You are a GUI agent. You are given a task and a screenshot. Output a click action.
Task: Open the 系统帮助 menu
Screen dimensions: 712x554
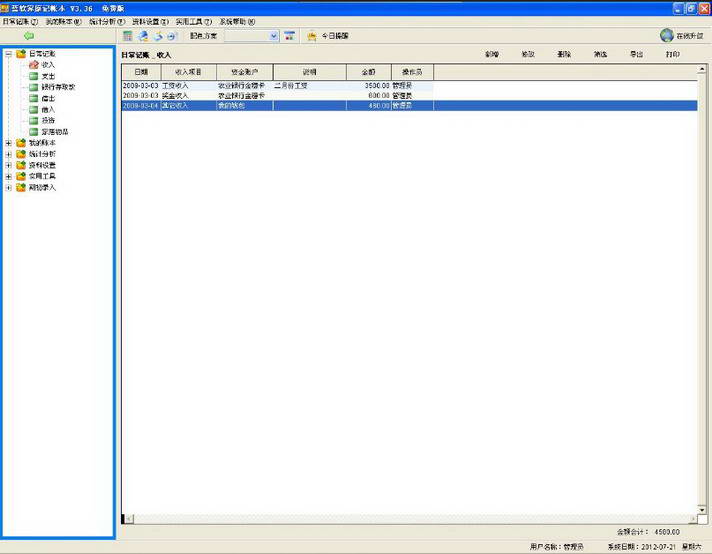pyautogui.click(x=237, y=21)
